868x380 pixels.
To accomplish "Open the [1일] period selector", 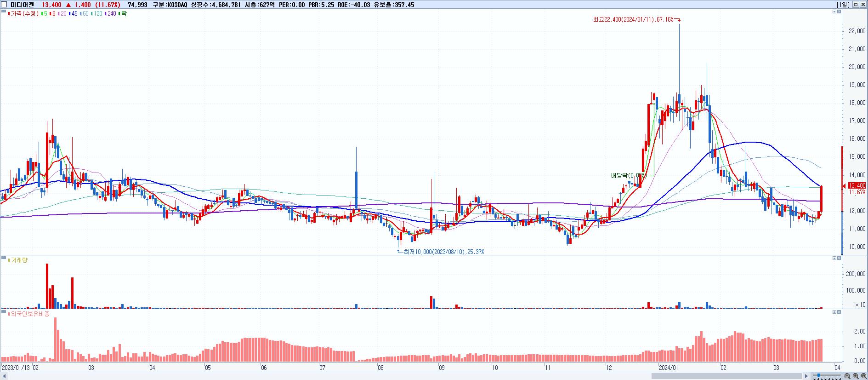I will pyautogui.click(x=843, y=4).
